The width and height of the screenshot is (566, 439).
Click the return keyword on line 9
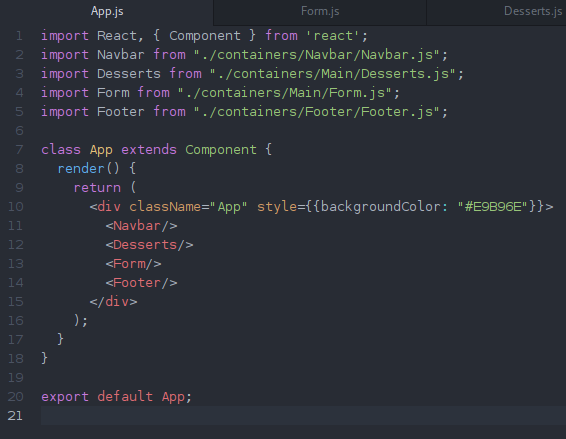(x=97, y=188)
